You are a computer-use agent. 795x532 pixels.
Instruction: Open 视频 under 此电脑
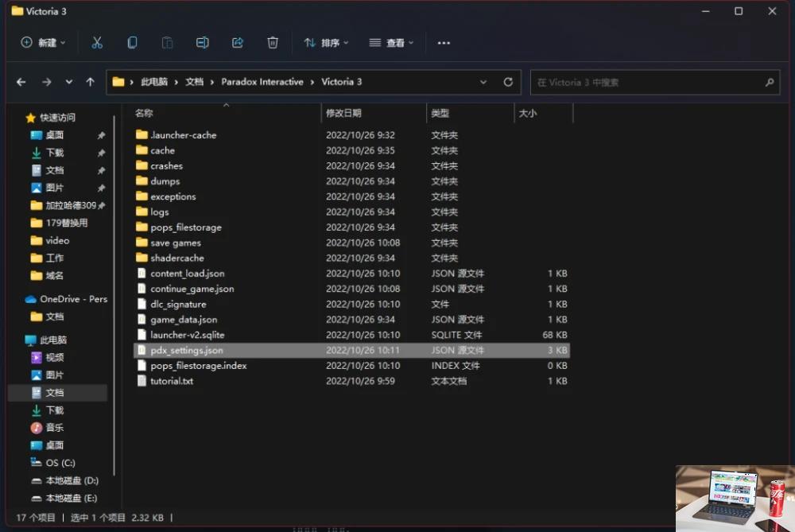point(54,358)
